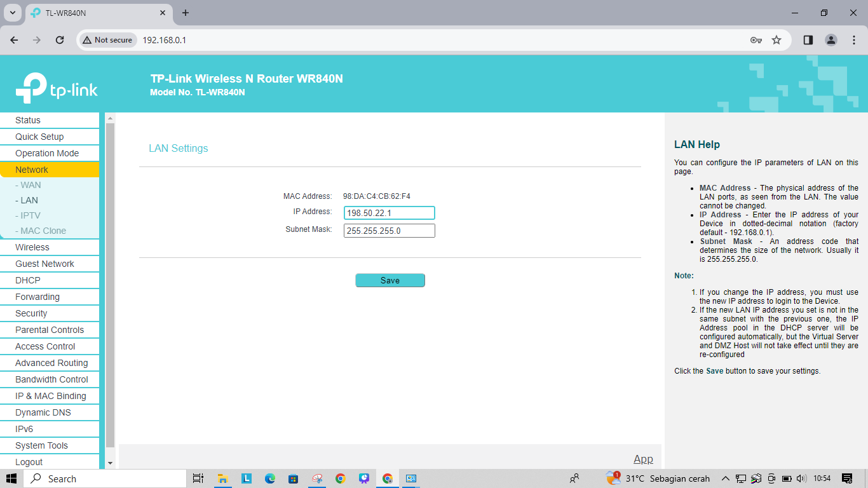Open File Explorer from taskbar
Image resolution: width=868 pixels, height=488 pixels.
pos(223,478)
